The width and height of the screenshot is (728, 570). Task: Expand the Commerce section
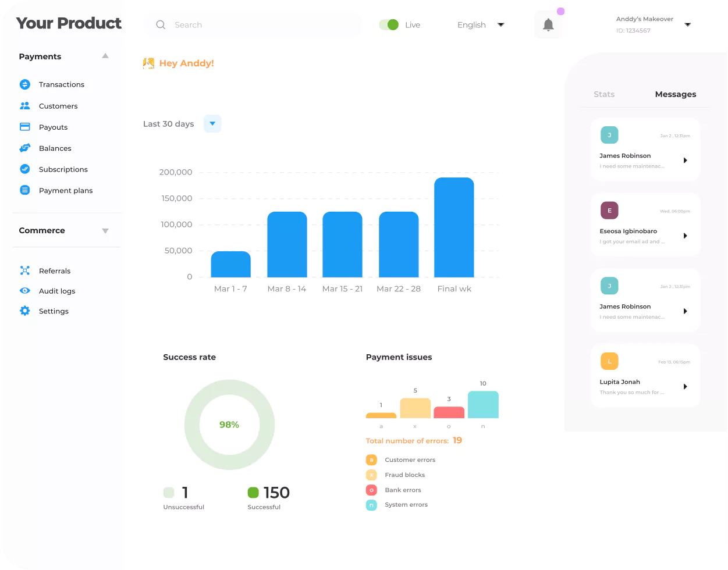[x=105, y=231]
